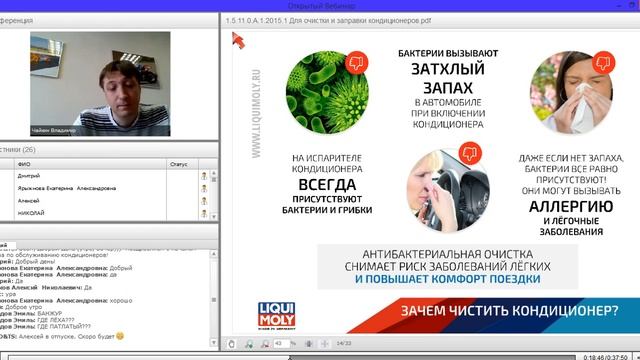The height and width of the screenshot is (360, 640).
Task: Click the PDF document title tab
Action: pos(329,20)
